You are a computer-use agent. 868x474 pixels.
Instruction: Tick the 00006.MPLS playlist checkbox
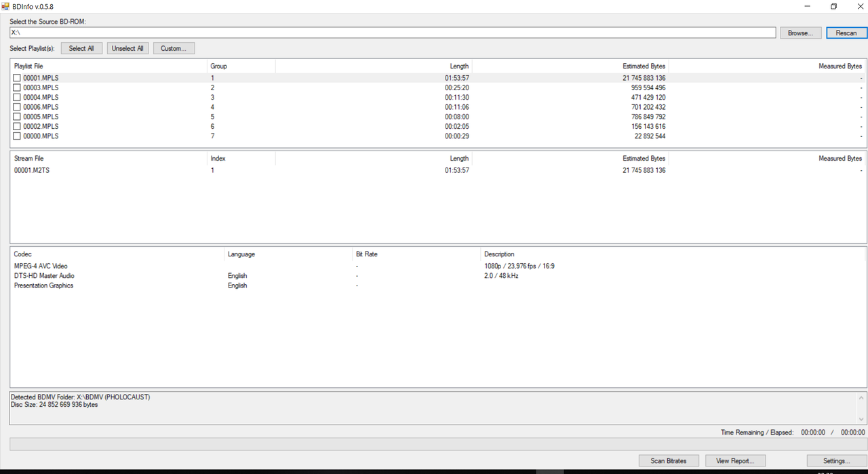17,107
